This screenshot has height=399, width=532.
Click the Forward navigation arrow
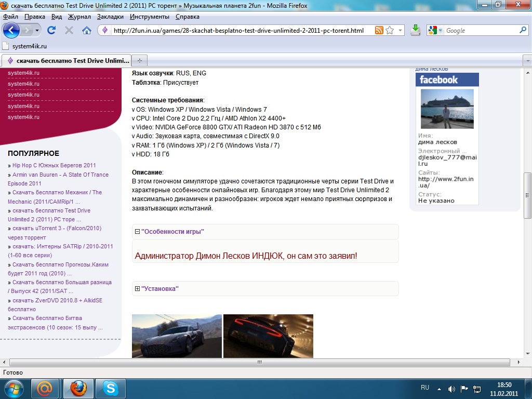click(26, 31)
